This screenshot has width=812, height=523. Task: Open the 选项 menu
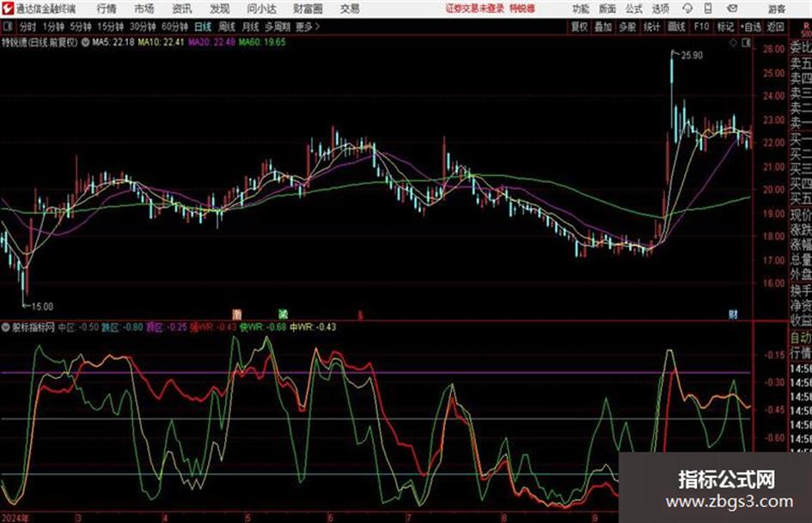661,9
